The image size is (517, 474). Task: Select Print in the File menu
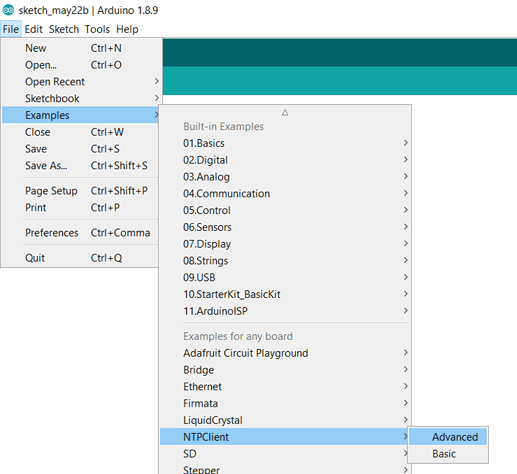pos(81,208)
